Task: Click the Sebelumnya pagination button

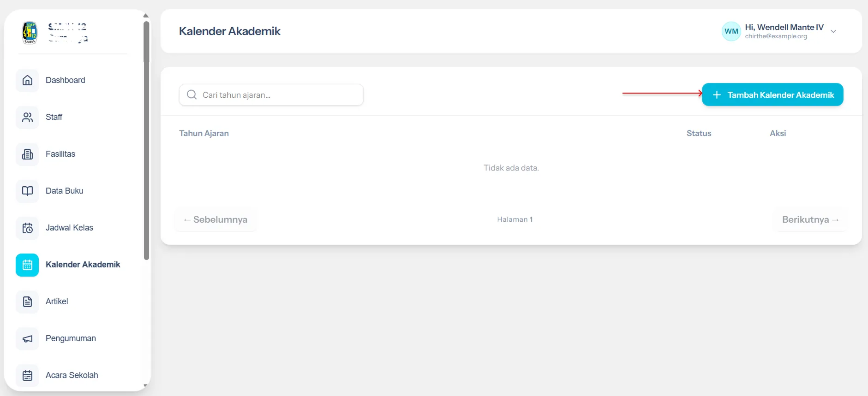Action: (x=216, y=219)
